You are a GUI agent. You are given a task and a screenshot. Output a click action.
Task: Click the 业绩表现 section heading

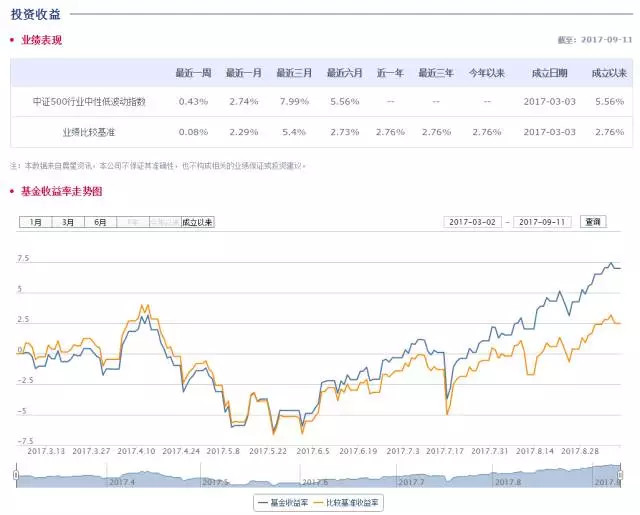pyautogui.click(x=42, y=40)
